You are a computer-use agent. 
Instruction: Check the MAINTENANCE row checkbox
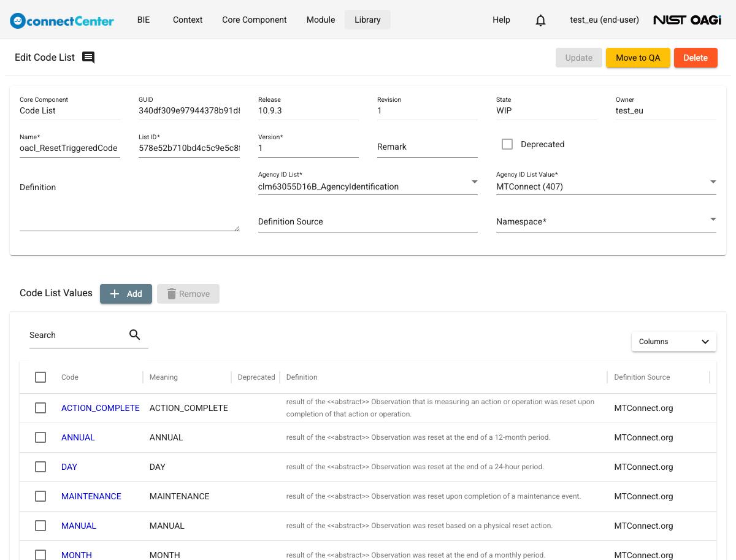click(40, 496)
